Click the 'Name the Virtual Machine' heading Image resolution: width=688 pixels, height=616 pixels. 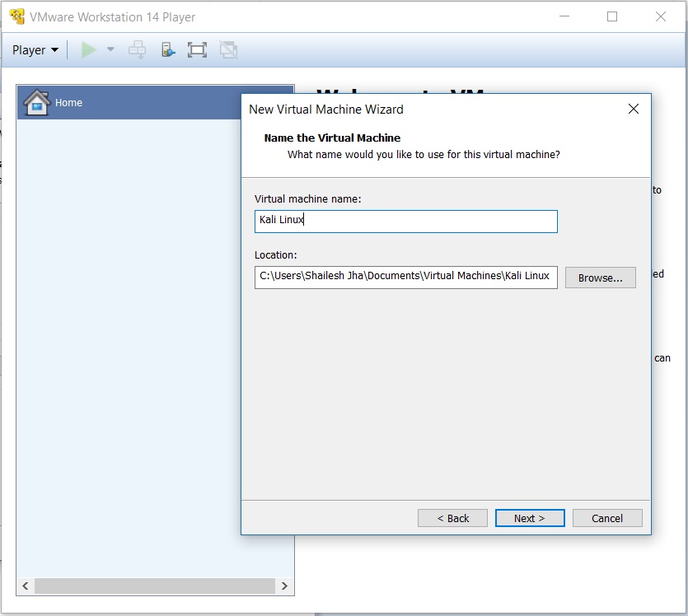332,138
